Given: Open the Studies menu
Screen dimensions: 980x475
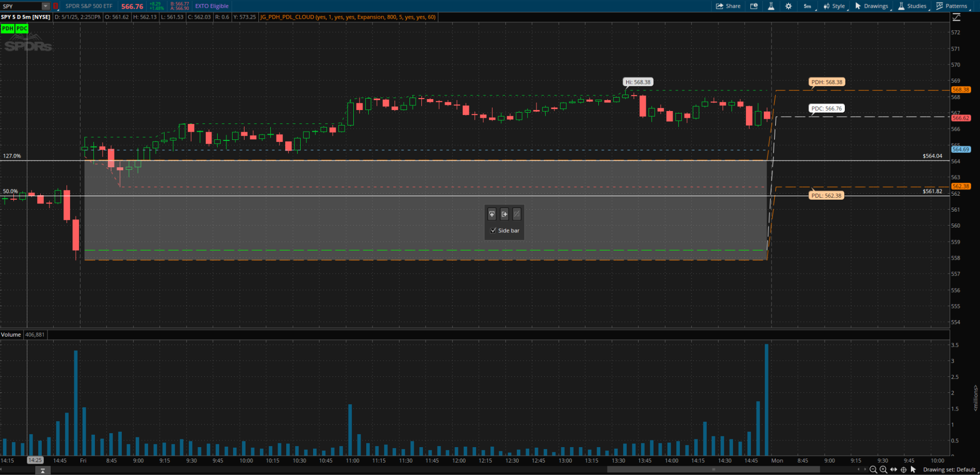Looking at the screenshot, I should tap(912, 6).
